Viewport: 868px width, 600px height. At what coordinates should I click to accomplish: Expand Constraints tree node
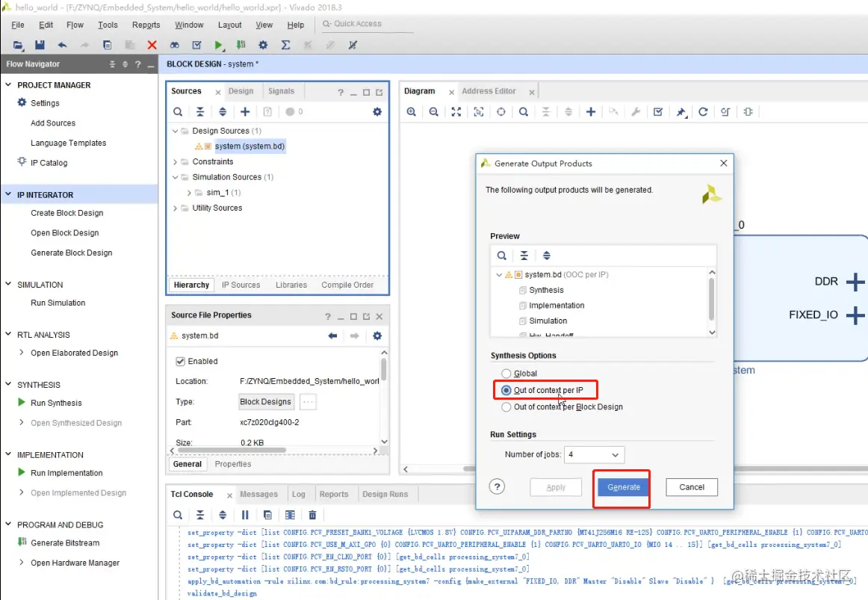[175, 162]
